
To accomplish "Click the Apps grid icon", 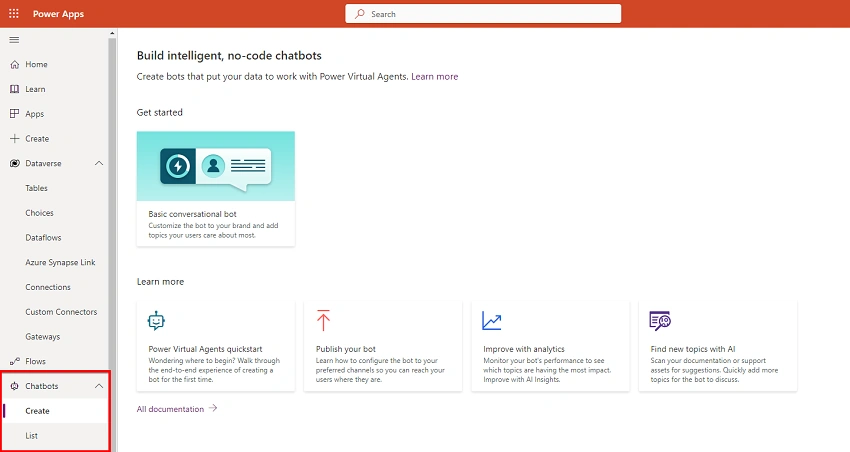I will tap(15, 114).
